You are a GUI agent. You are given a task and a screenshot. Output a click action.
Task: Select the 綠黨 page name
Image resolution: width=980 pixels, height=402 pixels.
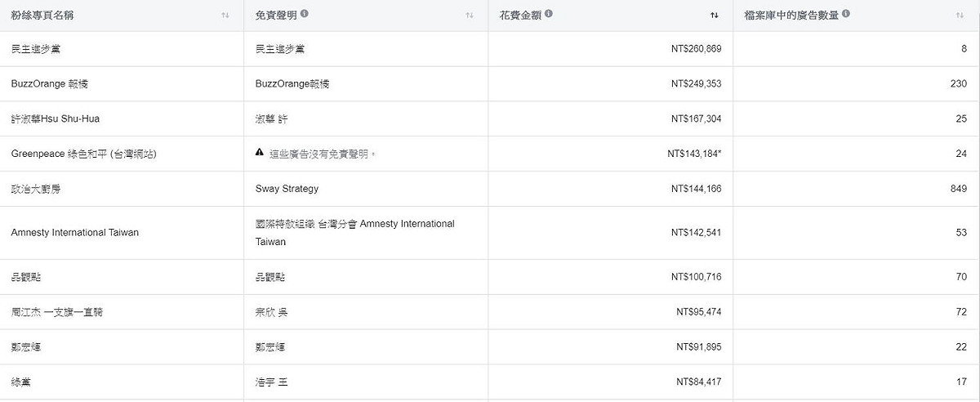21,382
